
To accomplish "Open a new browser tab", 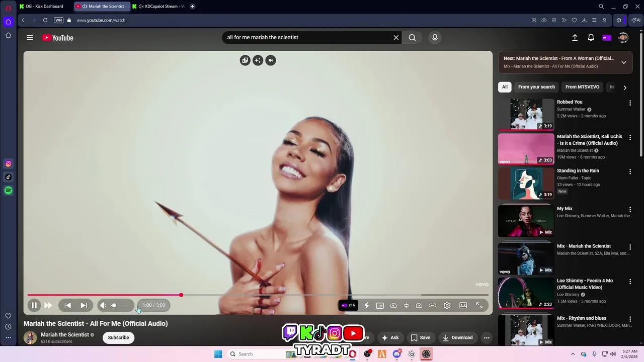I will (x=192, y=6).
